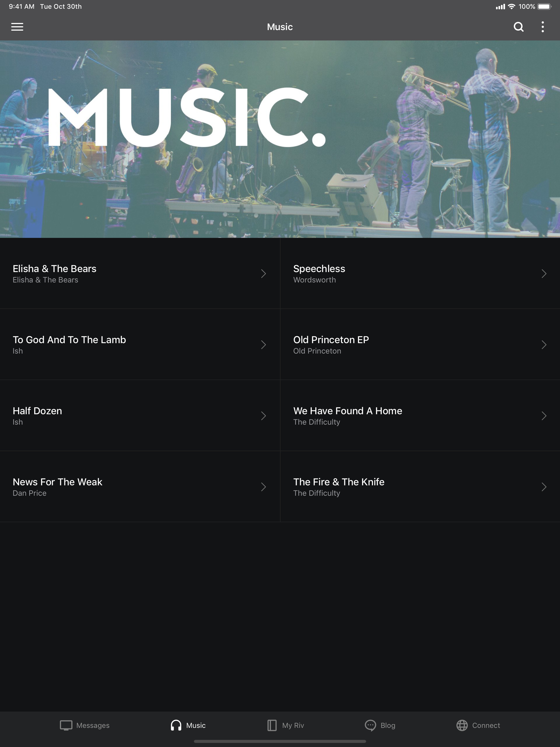Screen dimensions: 560x747
Task: Open the three-dot more options menu
Action: point(542,27)
